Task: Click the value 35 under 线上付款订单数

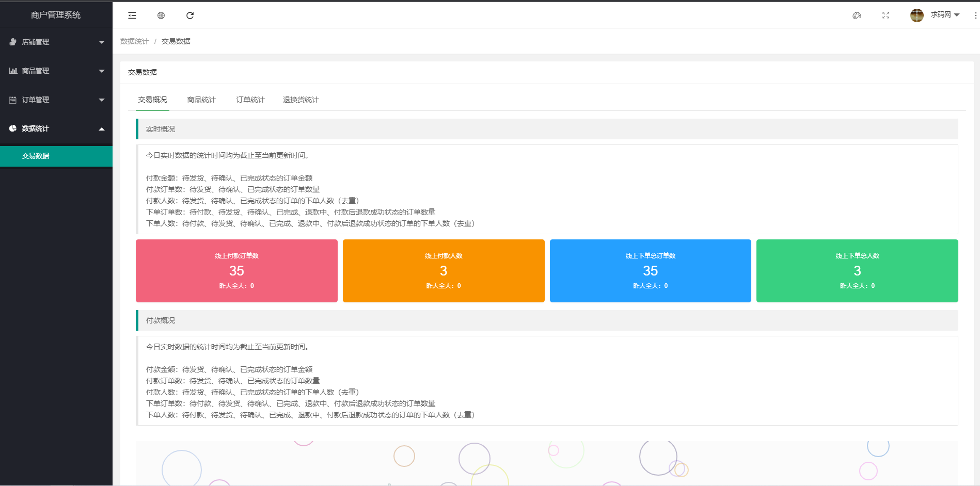Action: (x=236, y=271)
